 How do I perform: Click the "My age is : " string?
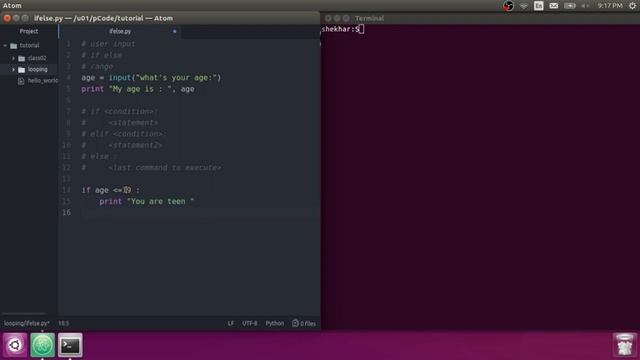click(140, 89)
